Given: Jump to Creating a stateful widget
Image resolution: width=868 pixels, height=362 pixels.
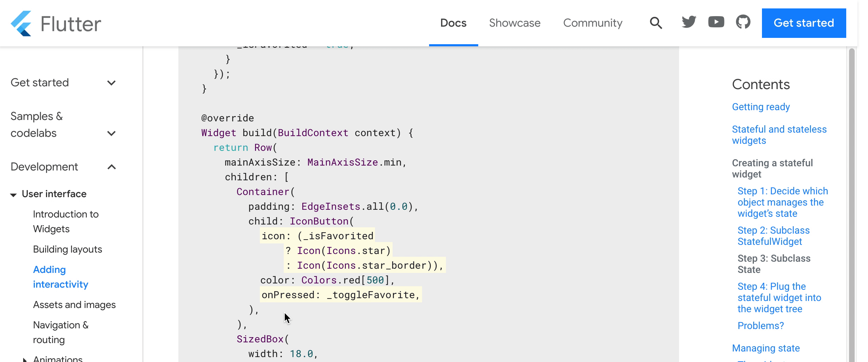Looking at the screenshot, I should coord(772,169).
